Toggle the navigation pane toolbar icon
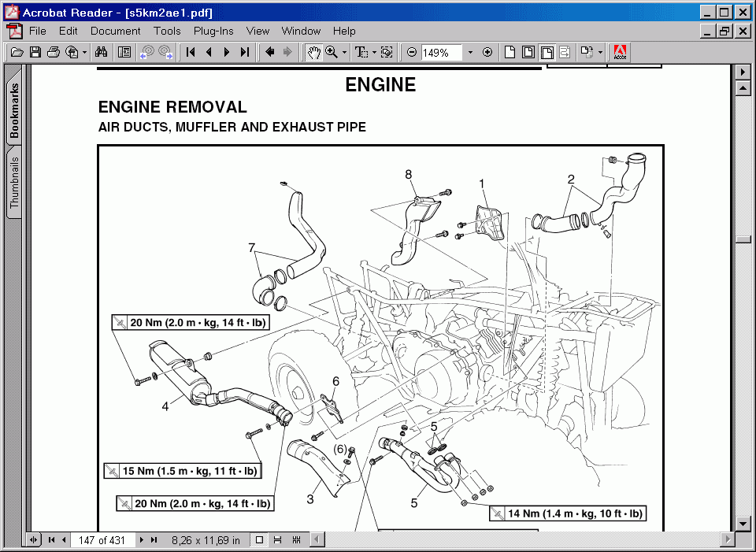 (124, 52)
